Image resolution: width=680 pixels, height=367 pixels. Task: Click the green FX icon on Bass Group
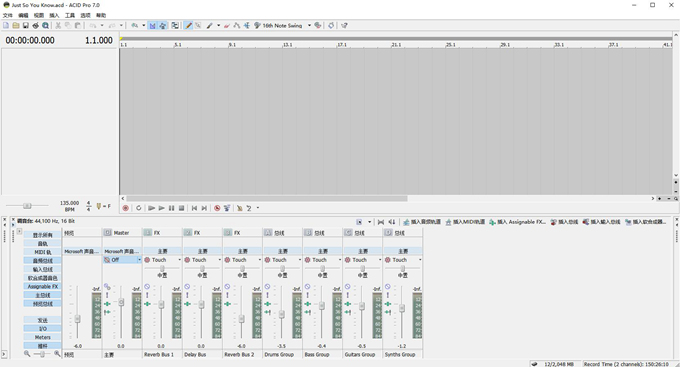click(307, 304)
